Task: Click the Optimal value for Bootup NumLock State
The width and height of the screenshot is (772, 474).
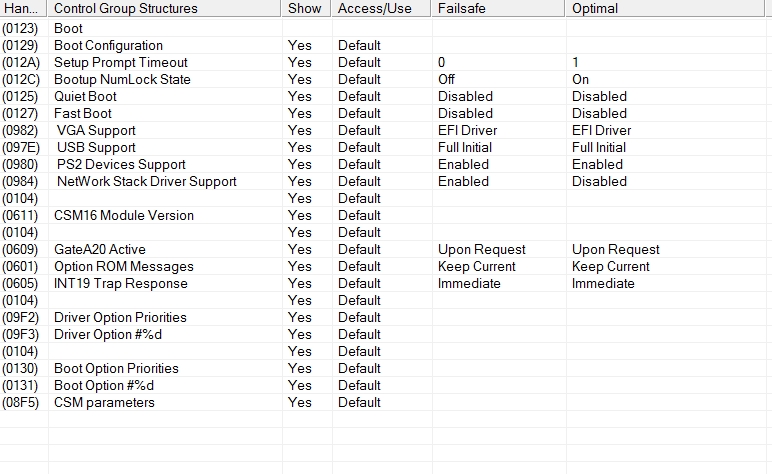Action: click(581, 79)
